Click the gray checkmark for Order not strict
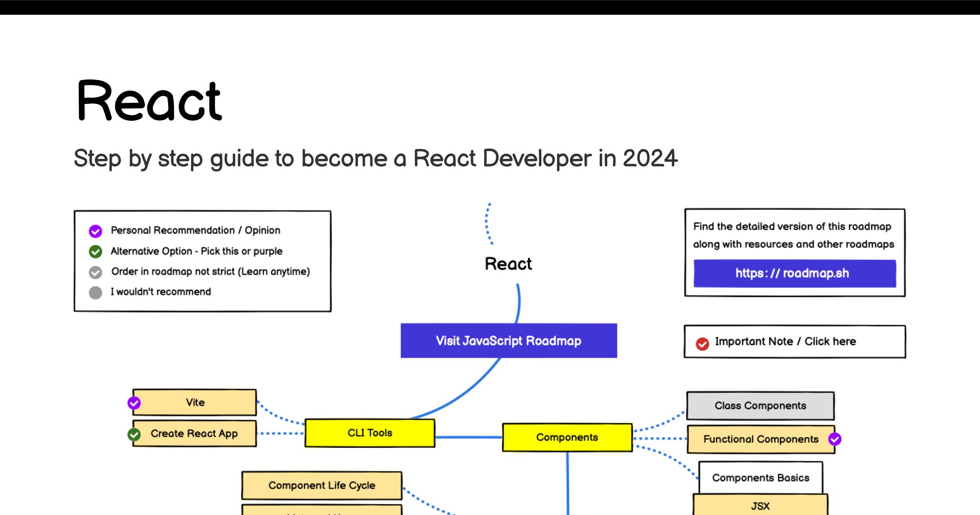 (95, 272)
